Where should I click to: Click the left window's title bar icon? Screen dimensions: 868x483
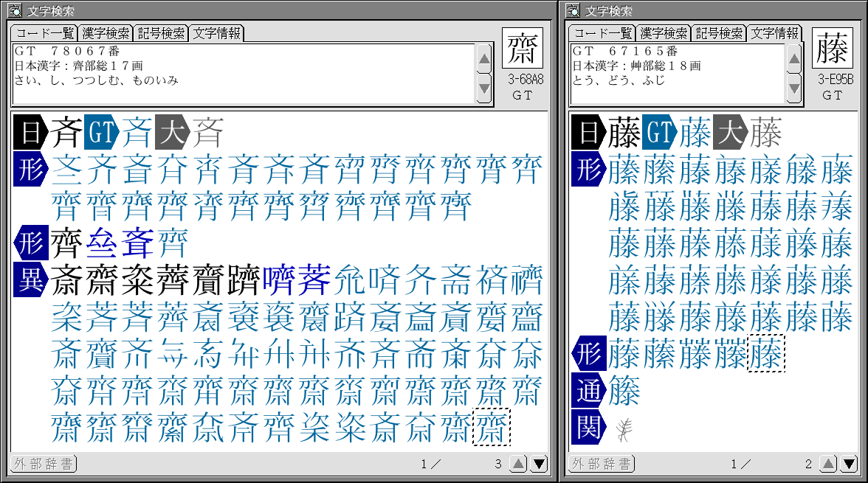(x=14, y=10)
